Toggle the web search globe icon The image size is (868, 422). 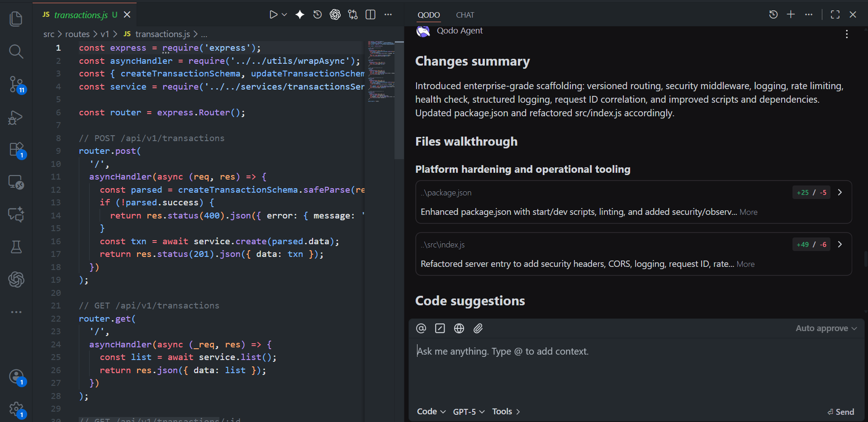459,328
